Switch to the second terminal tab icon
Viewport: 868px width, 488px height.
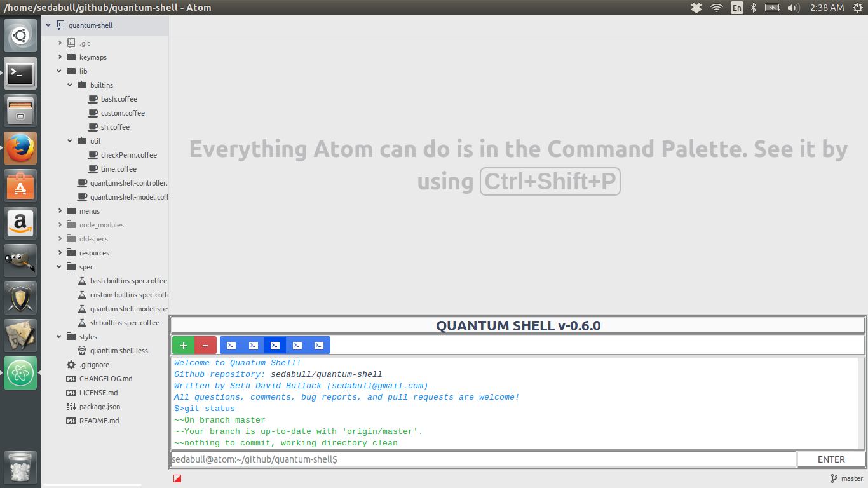pos(253,345)
